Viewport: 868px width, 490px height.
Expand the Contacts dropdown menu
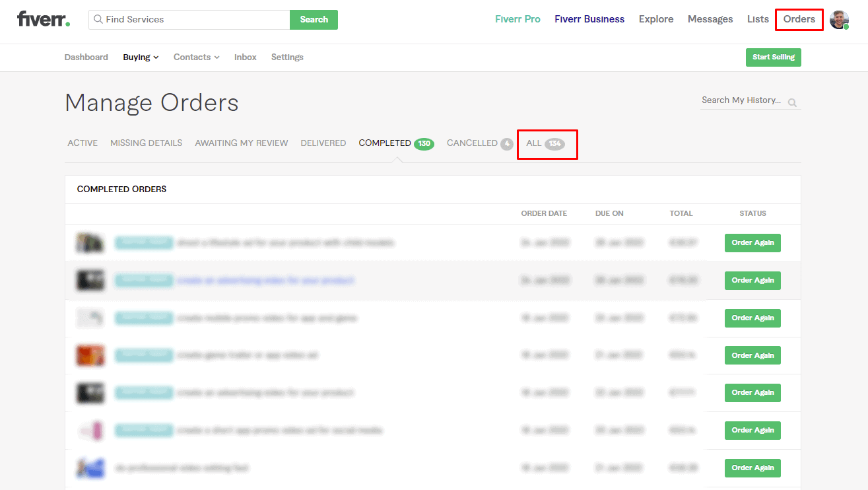click(197, 57)
